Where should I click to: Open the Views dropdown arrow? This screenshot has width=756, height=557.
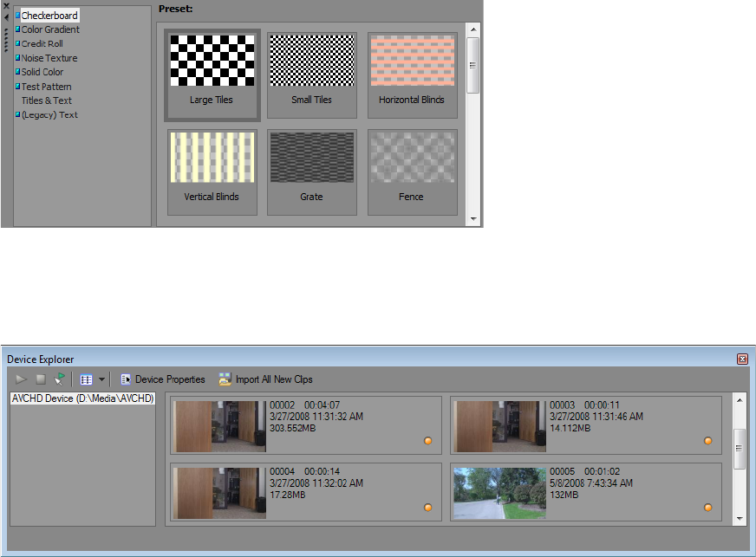pyautogui.click(x=101, y=379)
